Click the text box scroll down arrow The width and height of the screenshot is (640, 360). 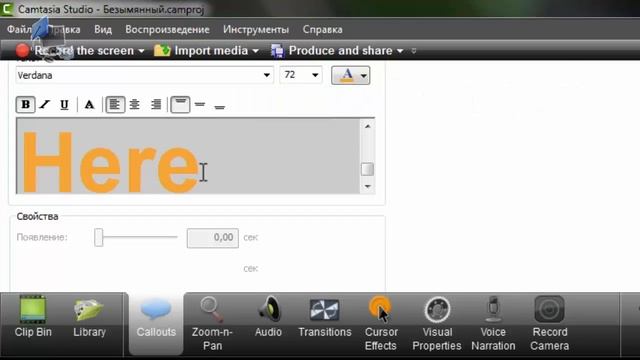click(367, 187)
